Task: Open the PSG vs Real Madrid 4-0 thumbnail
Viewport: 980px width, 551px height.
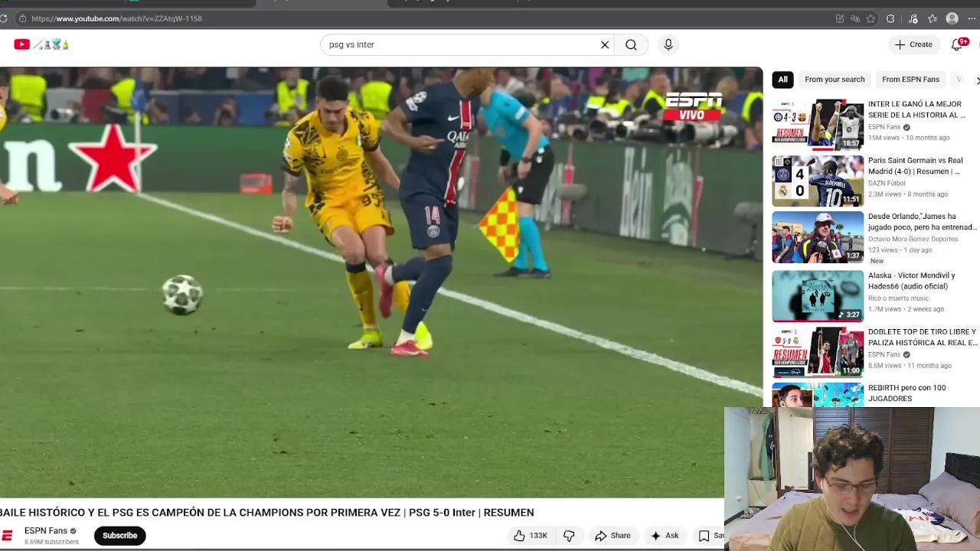Action: tap(818, 181)
